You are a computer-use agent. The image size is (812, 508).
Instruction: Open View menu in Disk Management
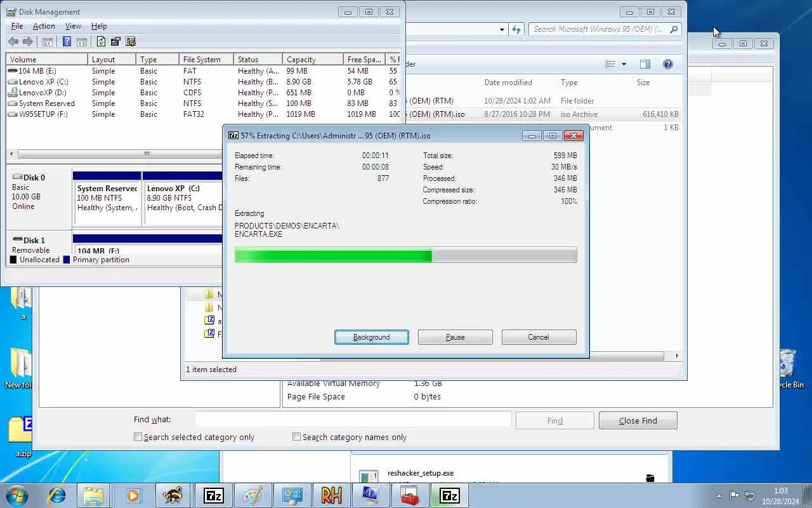(73, 26)
